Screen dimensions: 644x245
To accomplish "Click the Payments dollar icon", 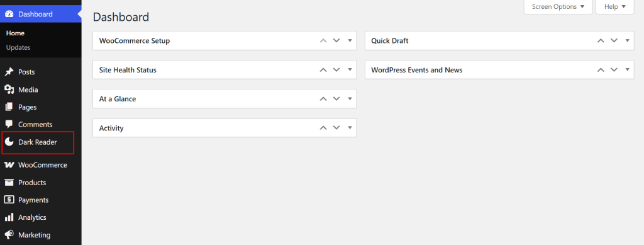I will click(x=9, y=200).
